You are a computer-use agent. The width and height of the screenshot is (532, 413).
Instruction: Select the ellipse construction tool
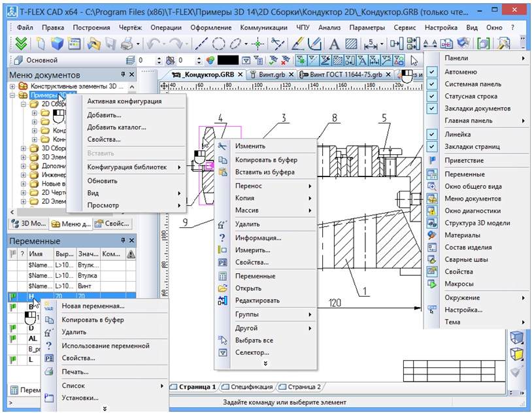click(235, 43)
